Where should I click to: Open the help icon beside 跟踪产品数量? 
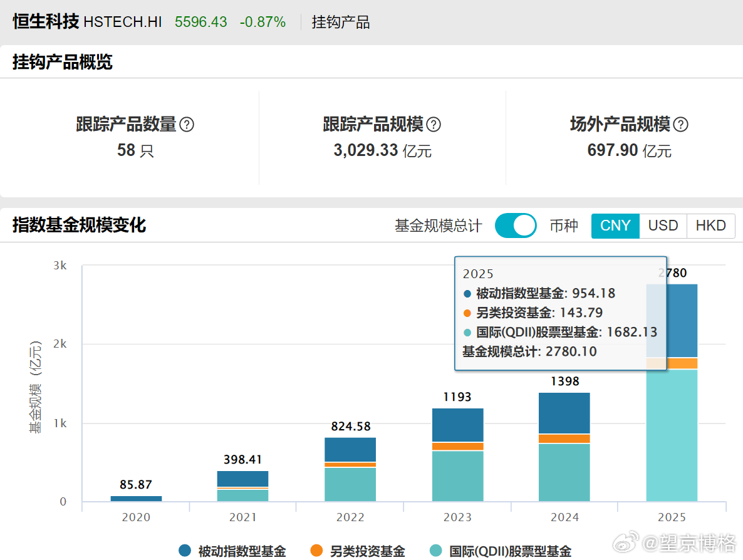point(187,125)
